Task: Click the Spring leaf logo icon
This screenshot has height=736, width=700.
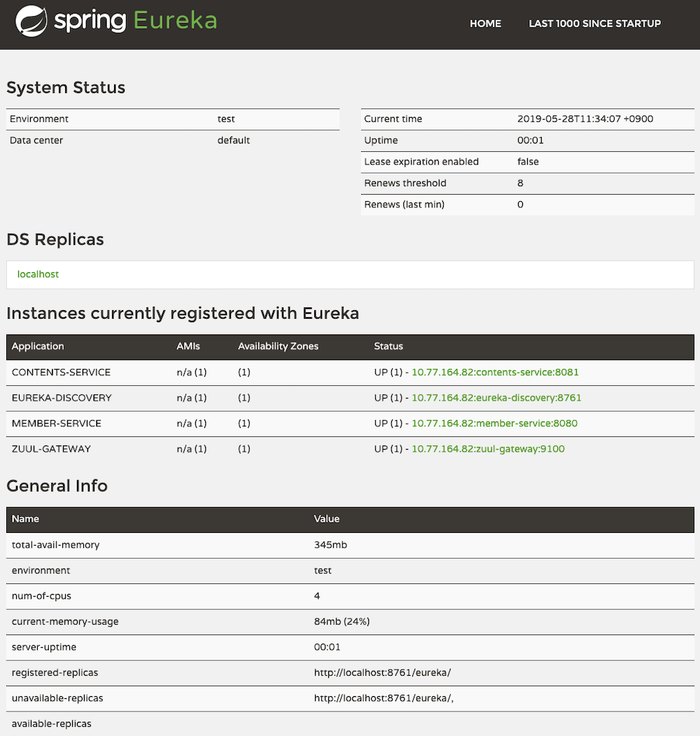Action: tap(31, 21)
